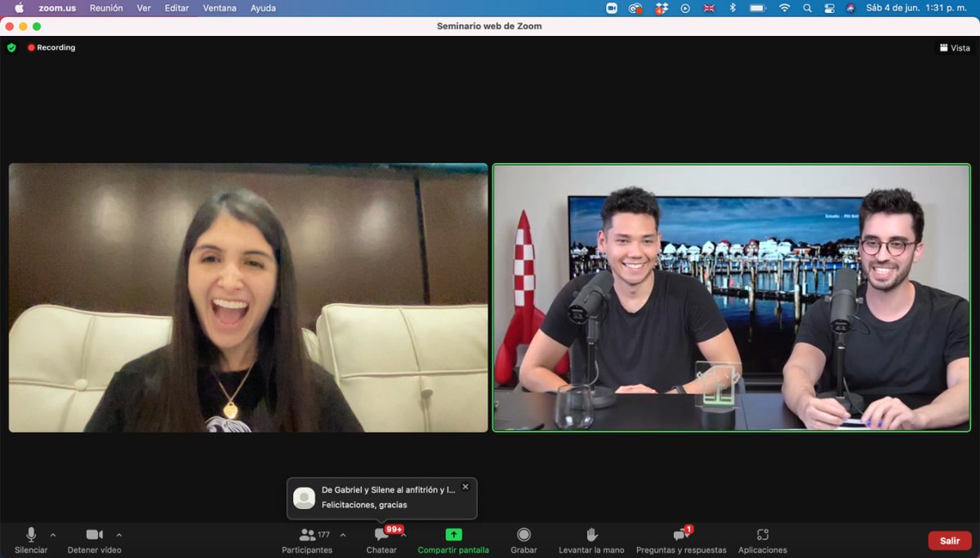This screenshot has height=558, width=980.
Task: Open the zoom.us menu
Action: click(56, 8)
